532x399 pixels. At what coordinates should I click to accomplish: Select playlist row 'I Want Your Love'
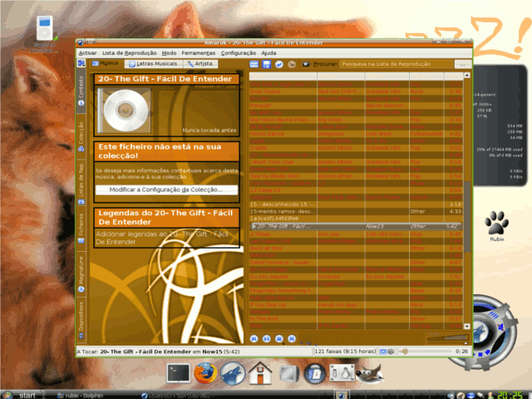356,162
